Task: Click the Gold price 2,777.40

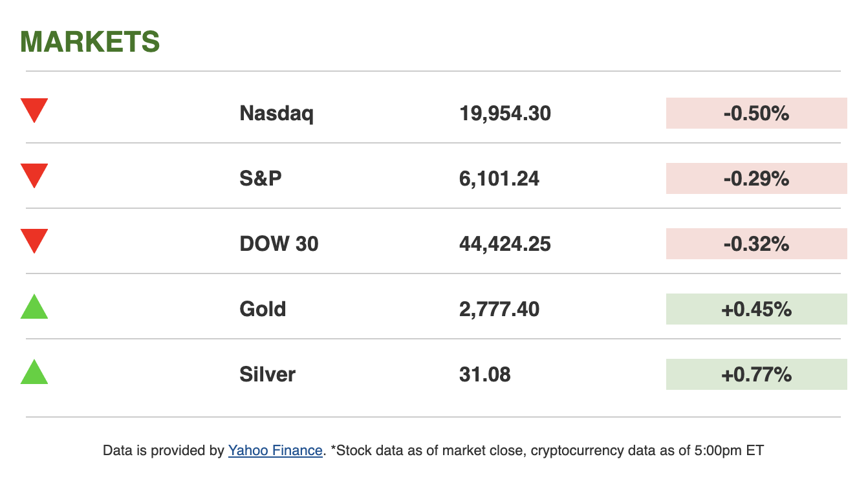Action: coord(499,309)
